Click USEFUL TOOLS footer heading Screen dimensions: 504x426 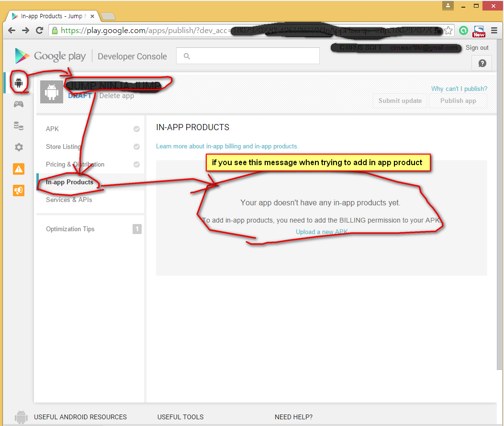pos(180,417)
